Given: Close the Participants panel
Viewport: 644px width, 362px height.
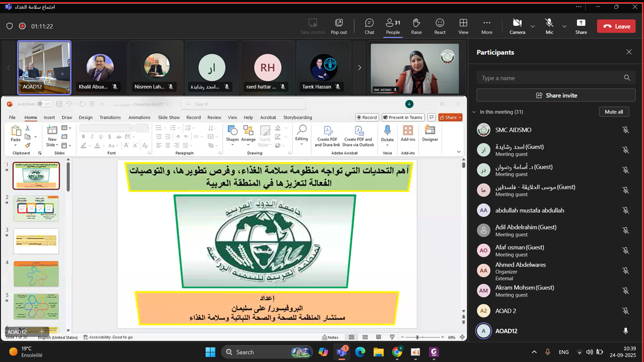Looking at the screenshot, I should point(629,52).
